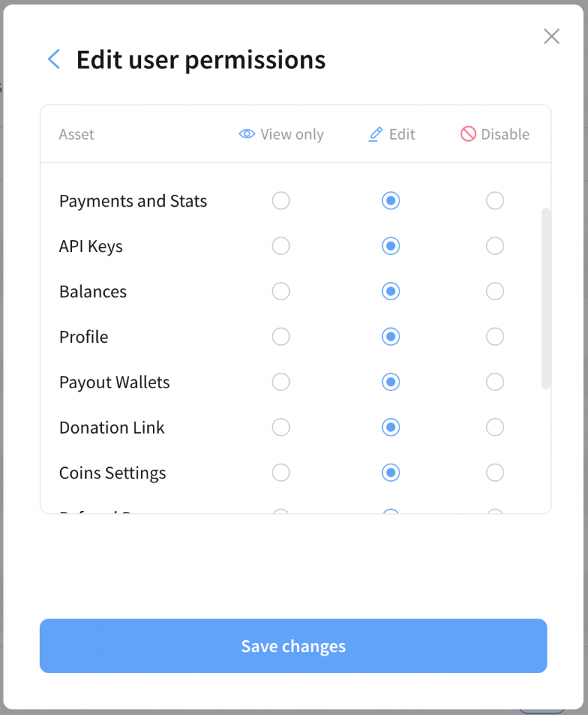Click the red Disable icon in header

coord(468,134)
